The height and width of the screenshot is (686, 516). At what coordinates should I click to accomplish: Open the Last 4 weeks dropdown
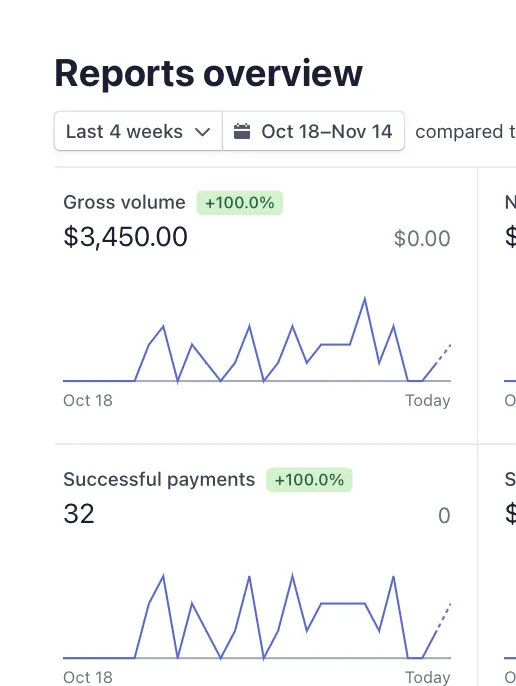point(138,131)
